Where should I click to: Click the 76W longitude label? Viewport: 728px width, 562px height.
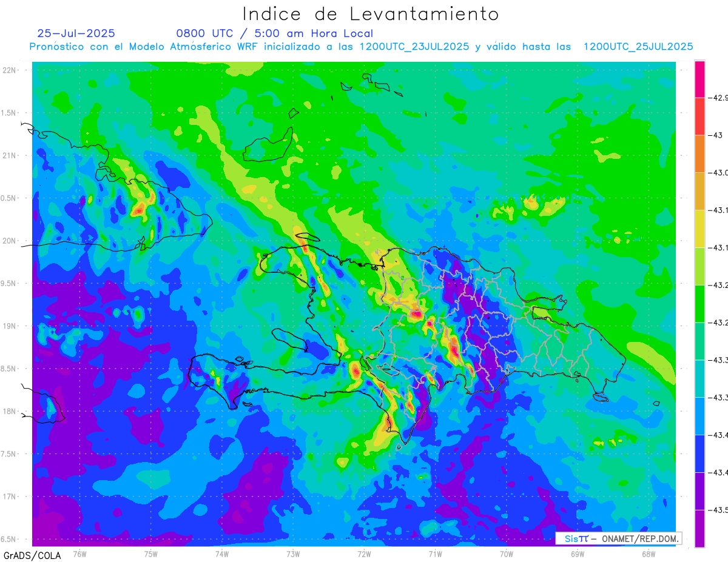[79, 554]
